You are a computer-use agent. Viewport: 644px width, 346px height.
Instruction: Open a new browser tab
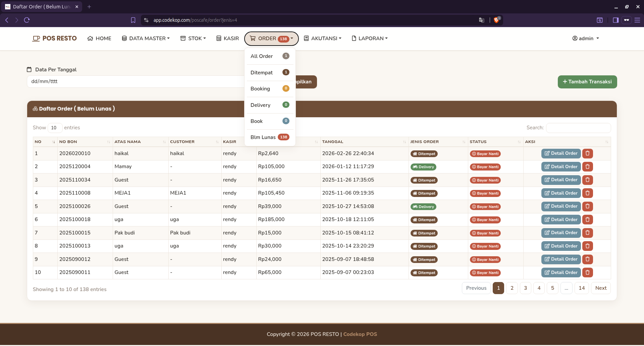[89, 7]
